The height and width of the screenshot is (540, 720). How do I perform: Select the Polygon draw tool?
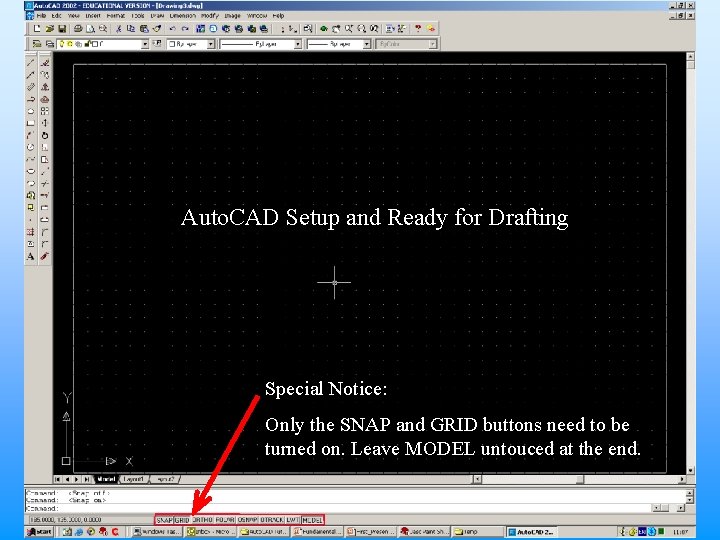[31, 111]
